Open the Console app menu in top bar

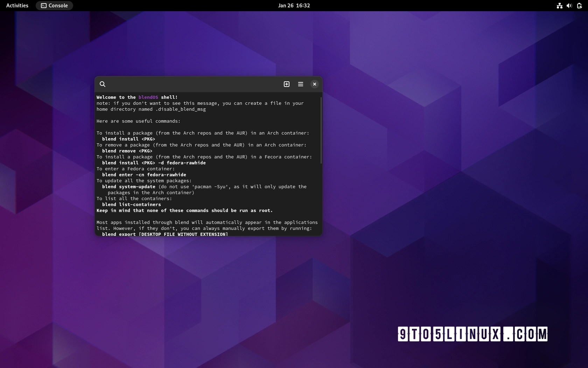coord(54,6)
